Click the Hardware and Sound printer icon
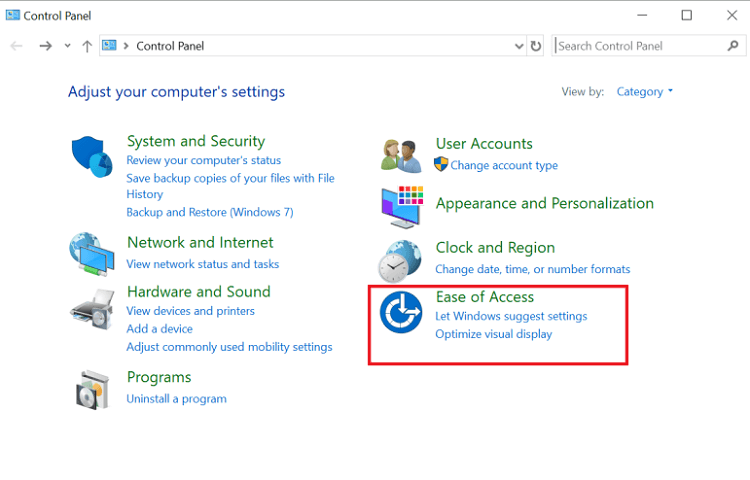Viewport: 750px width, 480px height. click(92, 306)
